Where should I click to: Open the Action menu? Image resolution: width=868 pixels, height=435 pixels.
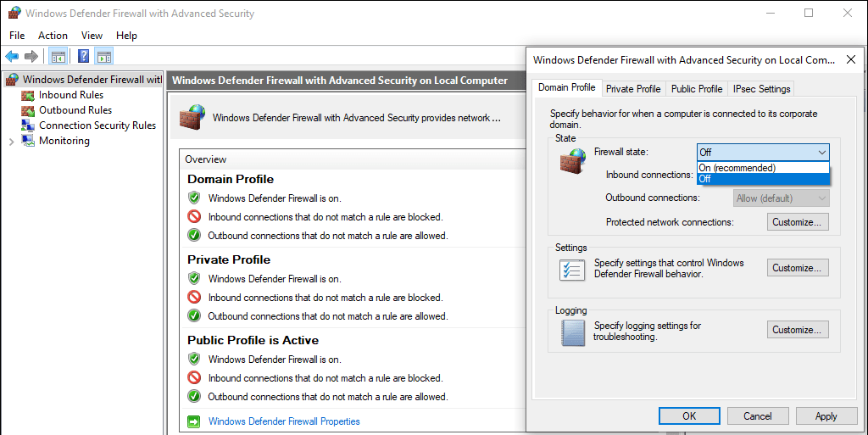pos(53,36)
